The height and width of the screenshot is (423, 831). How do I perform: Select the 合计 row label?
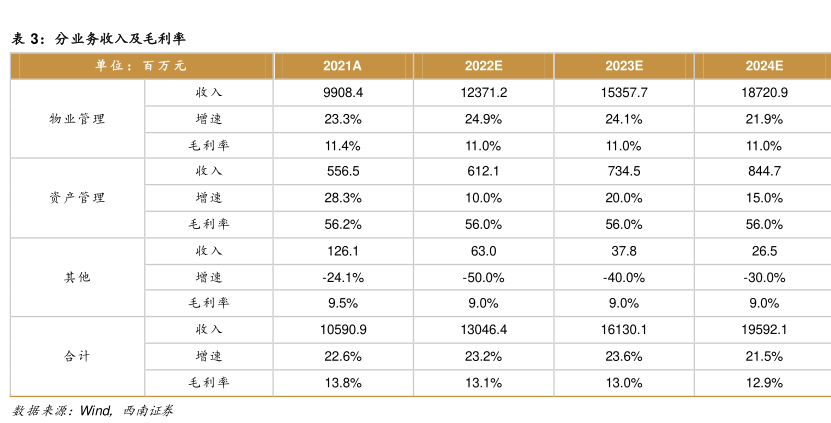pos(77,355)
